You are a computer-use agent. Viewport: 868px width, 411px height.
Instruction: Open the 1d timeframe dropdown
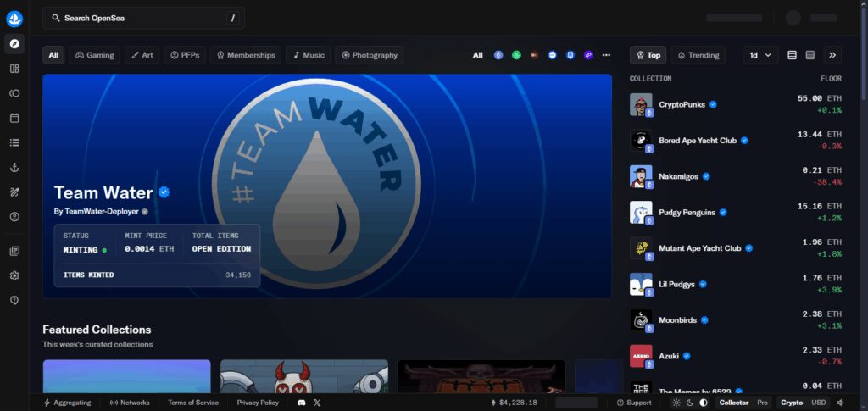(x=760, y=55)
